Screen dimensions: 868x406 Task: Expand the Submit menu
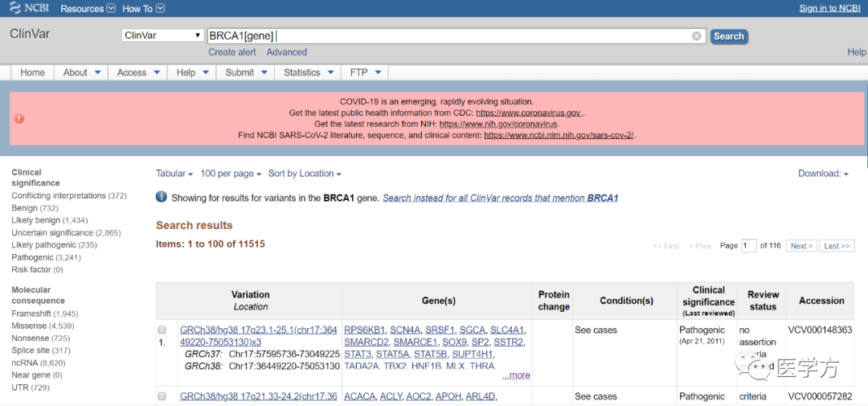click(246, 72)
